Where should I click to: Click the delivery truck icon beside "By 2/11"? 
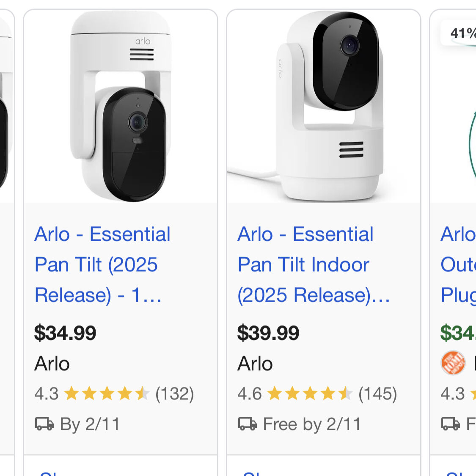[x=44, y=424]
